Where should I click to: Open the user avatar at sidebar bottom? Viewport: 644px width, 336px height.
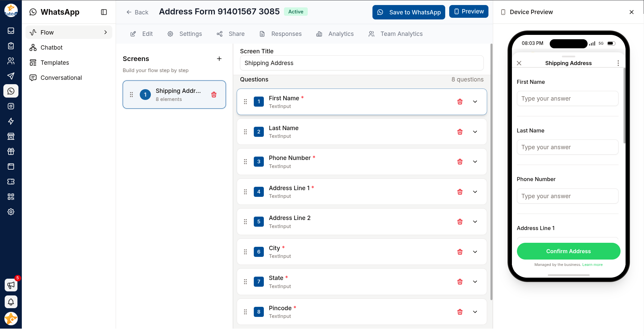(x=11, y=319)
